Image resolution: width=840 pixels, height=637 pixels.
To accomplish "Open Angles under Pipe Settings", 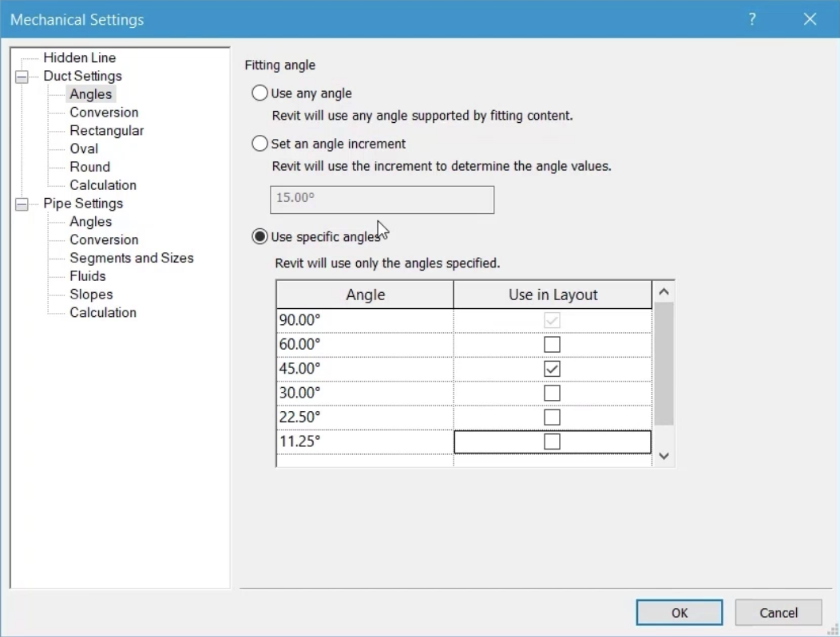I will (x=90, y=221).
